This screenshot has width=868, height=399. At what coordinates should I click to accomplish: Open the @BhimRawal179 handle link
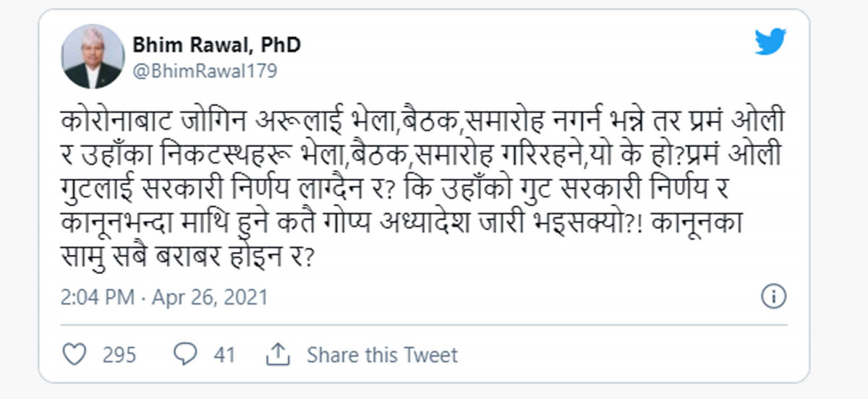[205, 71]
